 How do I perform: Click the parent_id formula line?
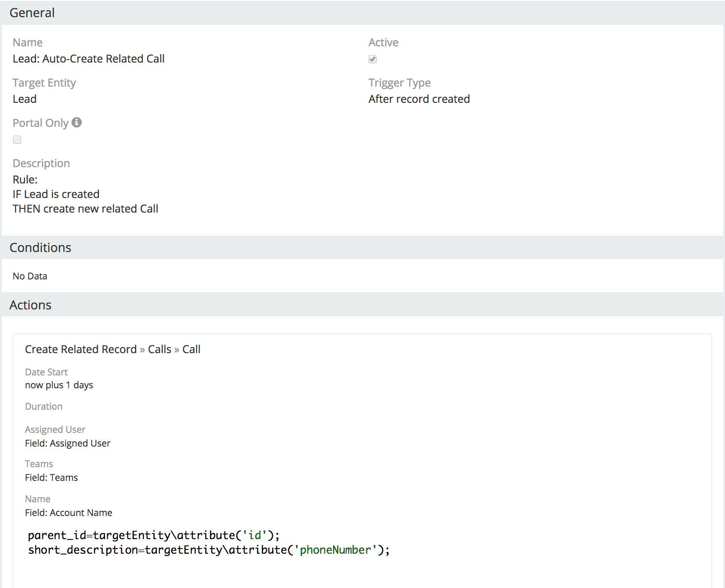click(x=153, y=535)
